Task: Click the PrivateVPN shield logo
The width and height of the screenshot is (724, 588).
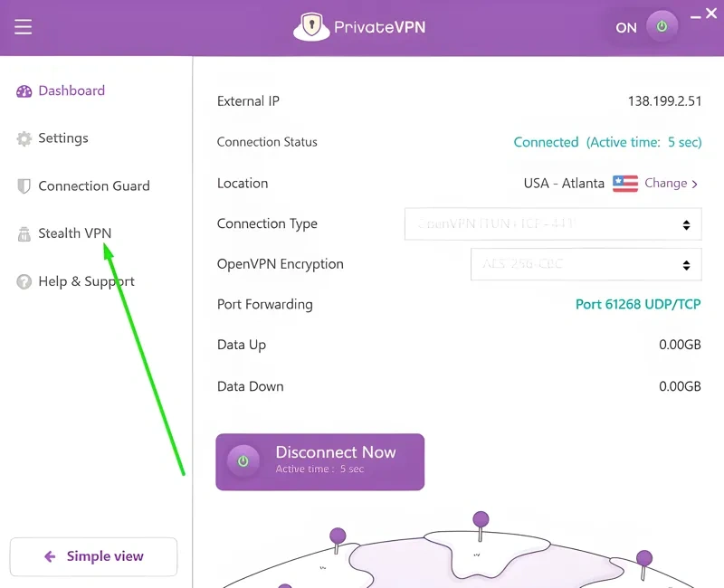Action: [311, 27]
